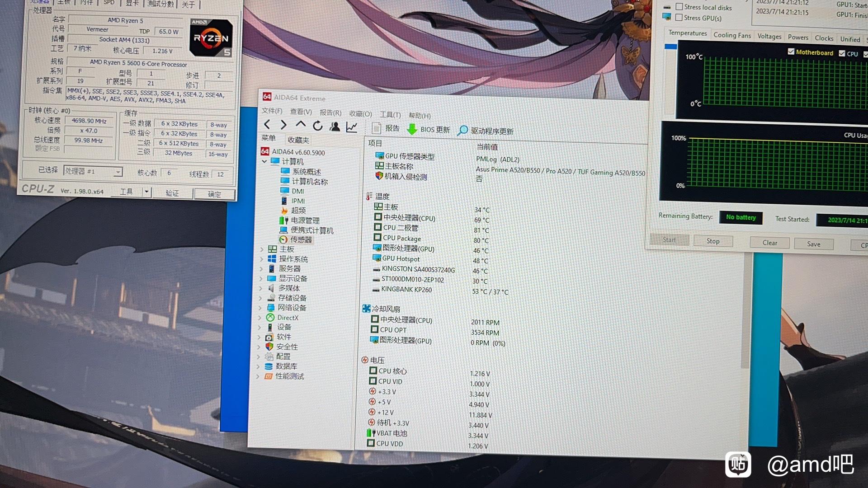The image size is (868, 488).
Task: Click the report (报告) page icon
Action: pyautogui.click(x=376, y=128)
